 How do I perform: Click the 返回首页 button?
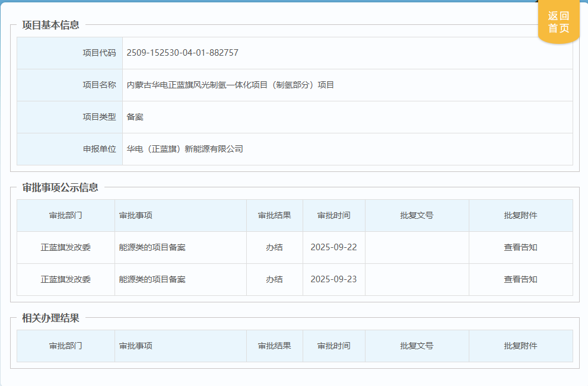(558, 23)
